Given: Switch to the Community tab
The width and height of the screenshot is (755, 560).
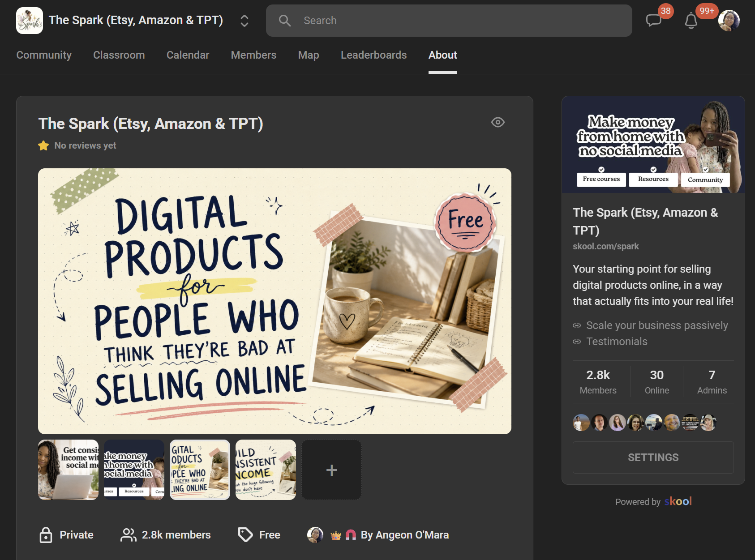Looking at the screenshot, I should [44, 55].
